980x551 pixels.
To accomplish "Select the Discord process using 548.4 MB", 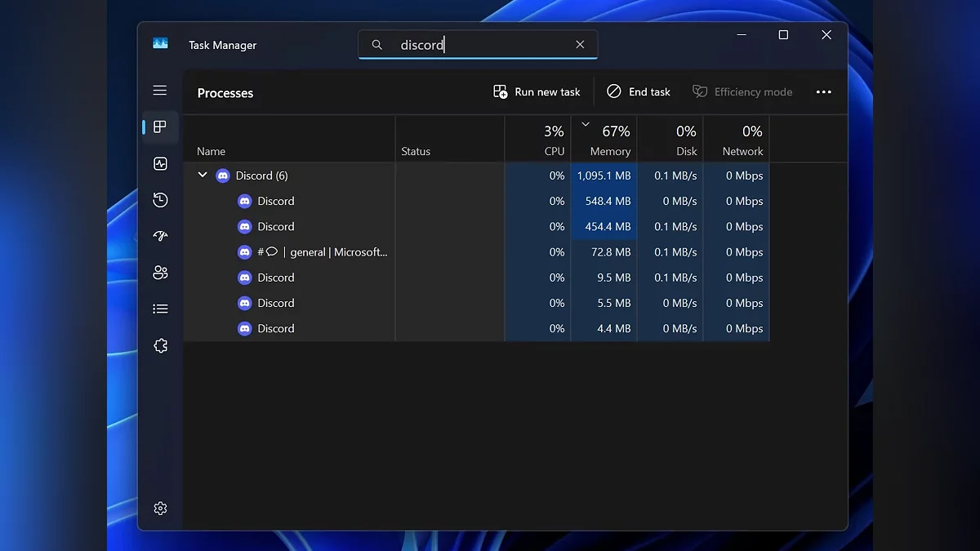I will tap(276, 201).
